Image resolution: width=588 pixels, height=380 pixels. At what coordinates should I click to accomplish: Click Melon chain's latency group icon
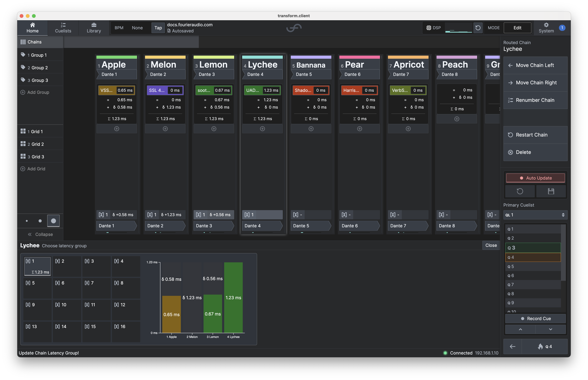pos(150,215)
